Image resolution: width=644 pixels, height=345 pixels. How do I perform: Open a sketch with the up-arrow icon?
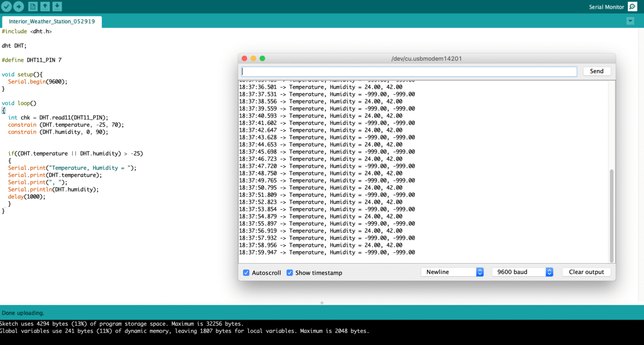(x=45, y=6)
